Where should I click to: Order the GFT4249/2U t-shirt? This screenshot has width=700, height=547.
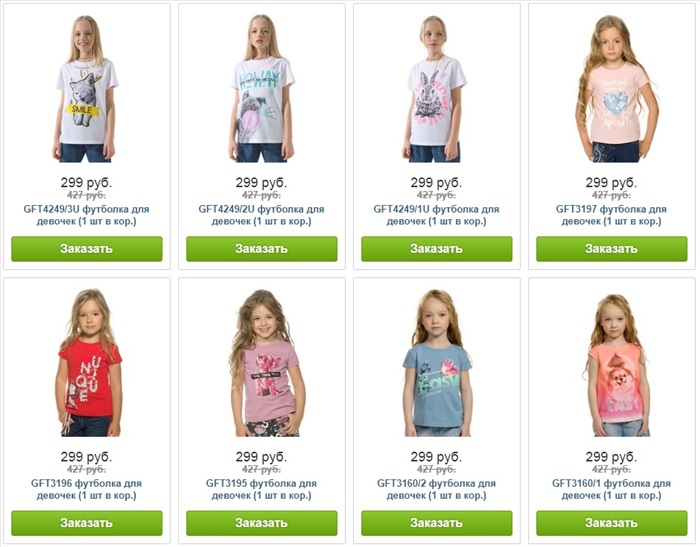262,249
